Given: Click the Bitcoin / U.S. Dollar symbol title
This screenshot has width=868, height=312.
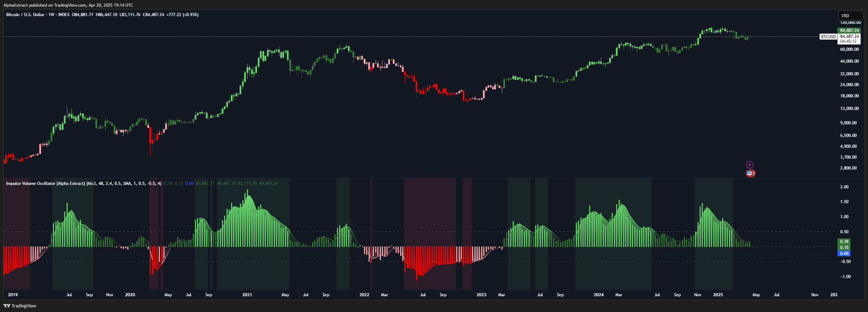Looking at the screenshot, I should [x=25, y=15].
